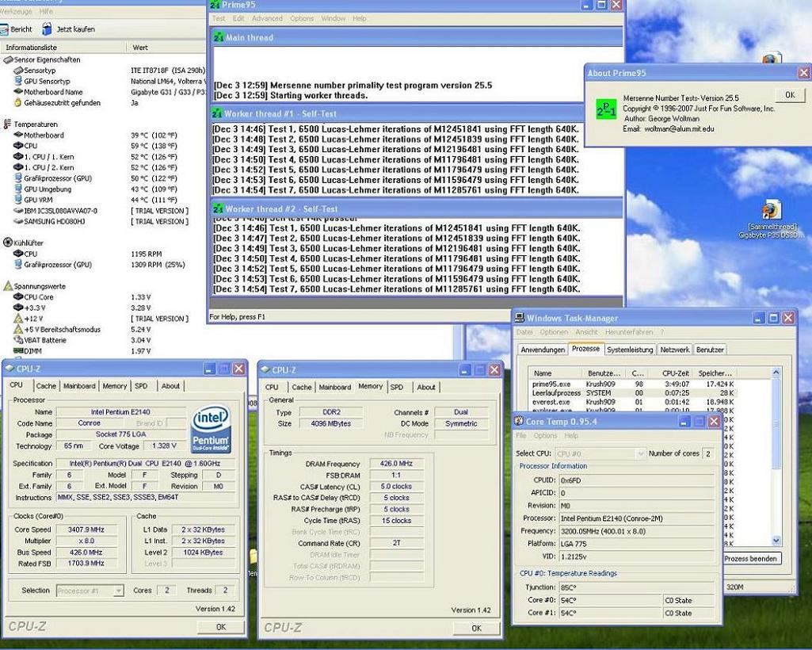
Task: Open Core Temp Options menu
Action: click(x=545, y=436)
